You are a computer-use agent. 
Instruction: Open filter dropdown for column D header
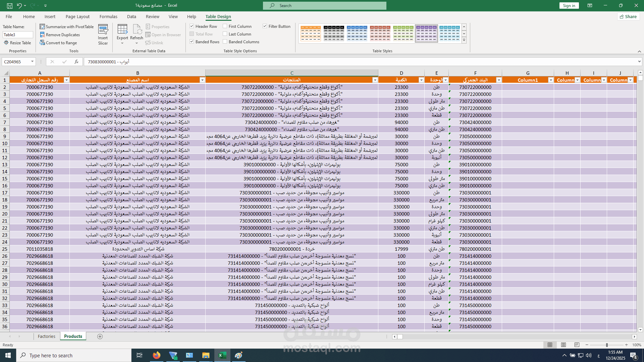pyautogui.click(x=421, y=80)
